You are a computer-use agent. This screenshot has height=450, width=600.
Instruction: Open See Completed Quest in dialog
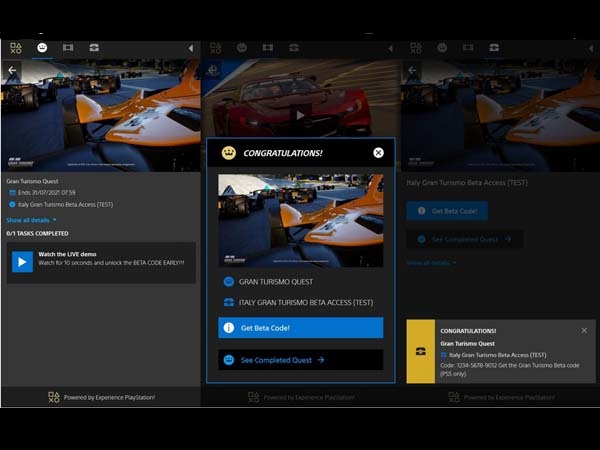[x=301, y=360]
